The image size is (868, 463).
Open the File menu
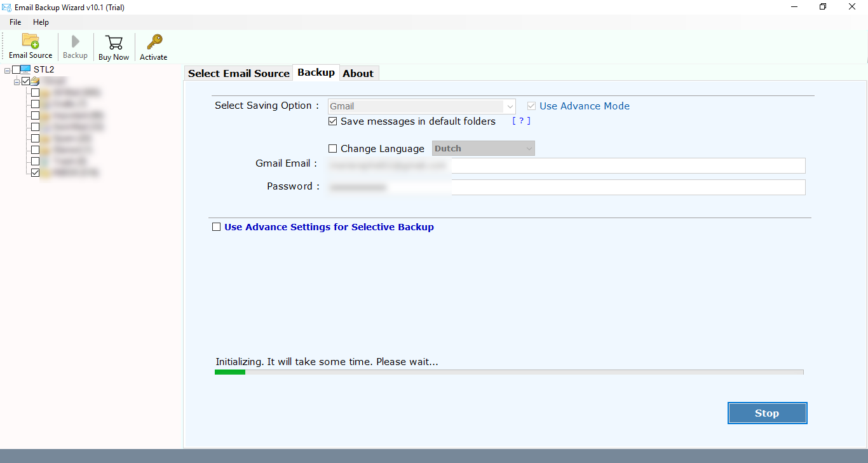pyautogui.click(x=15, y=22)
